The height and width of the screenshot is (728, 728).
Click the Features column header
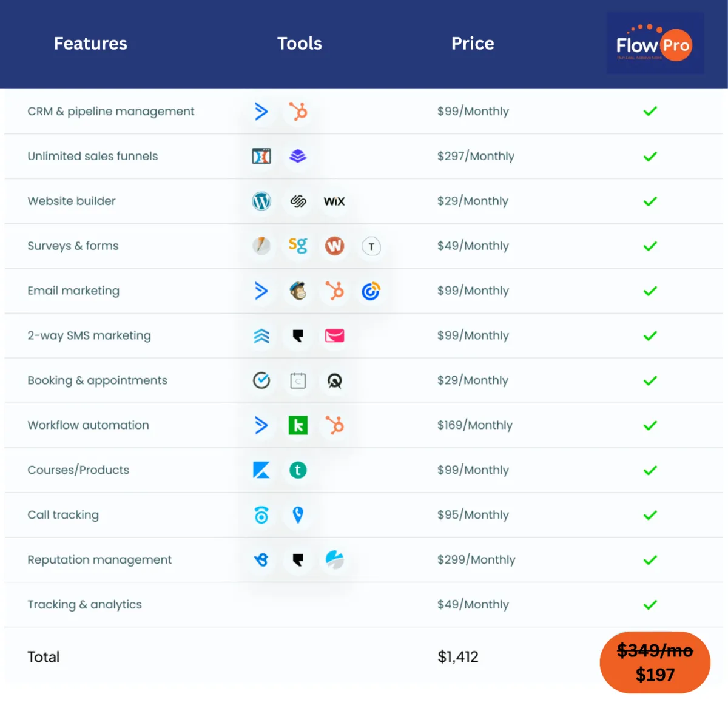coord(90,44)
